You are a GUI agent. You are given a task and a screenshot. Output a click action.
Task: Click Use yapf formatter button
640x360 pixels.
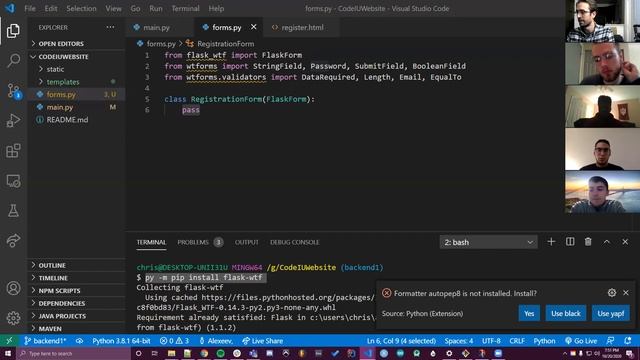coord(611,313)
